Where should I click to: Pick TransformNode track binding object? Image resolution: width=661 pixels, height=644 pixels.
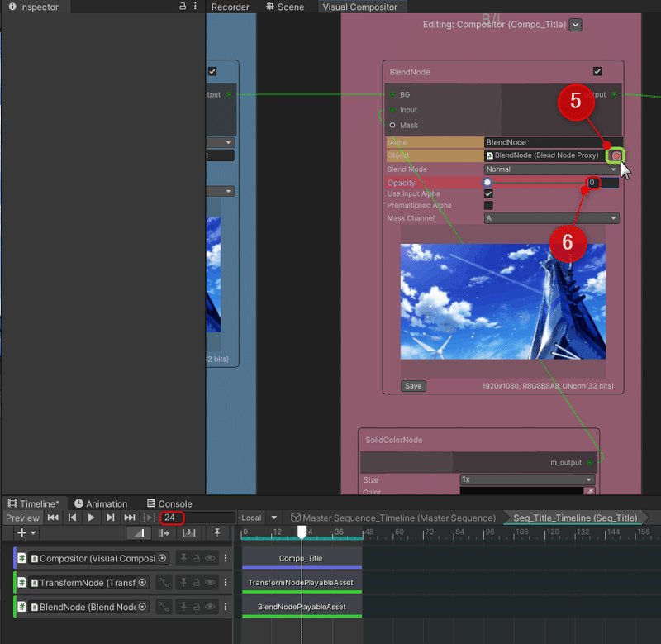tap(142, 583)
